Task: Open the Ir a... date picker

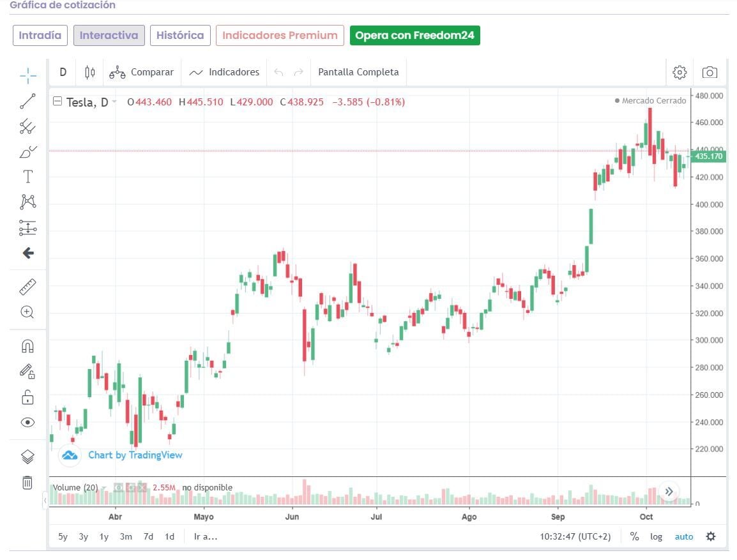Action: [x=206, y=536]
